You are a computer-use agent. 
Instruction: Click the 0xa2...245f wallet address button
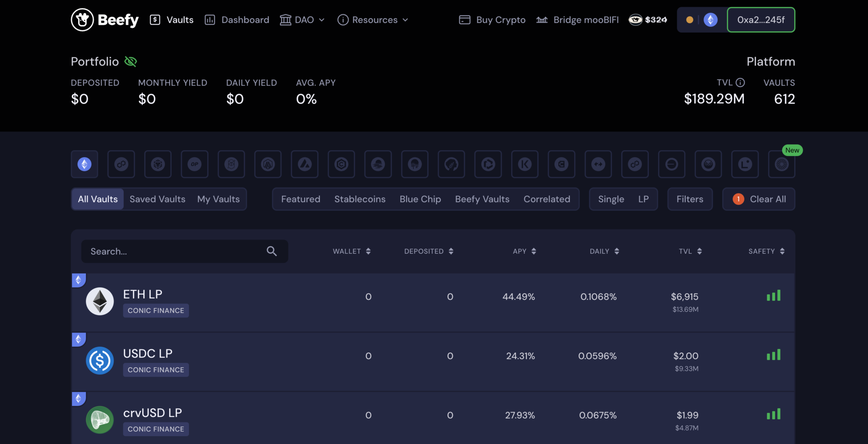tap(761, 20)
